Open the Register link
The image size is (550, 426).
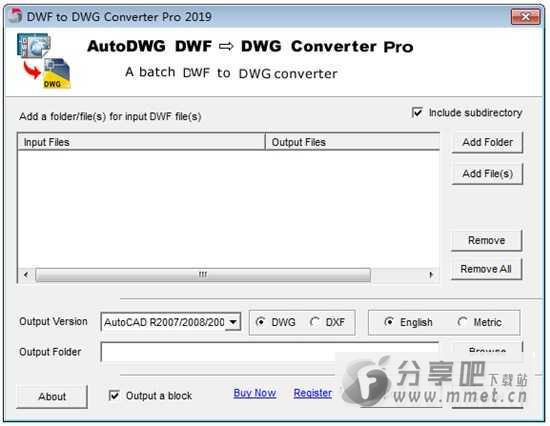click(x=313, y=393)
